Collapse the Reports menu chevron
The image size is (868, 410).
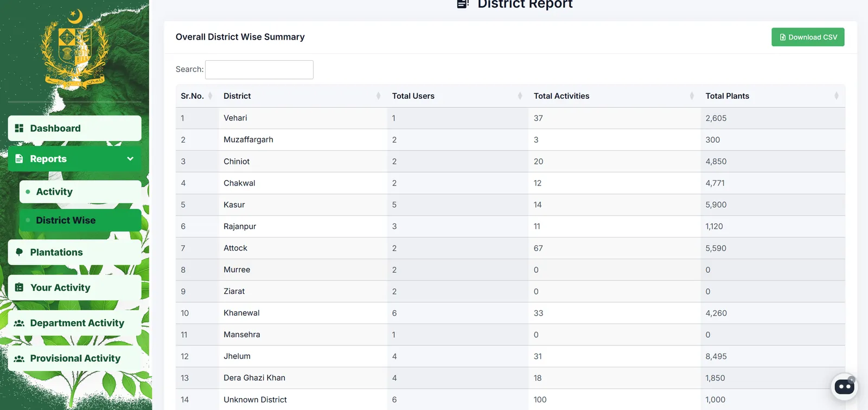point(130,158)
